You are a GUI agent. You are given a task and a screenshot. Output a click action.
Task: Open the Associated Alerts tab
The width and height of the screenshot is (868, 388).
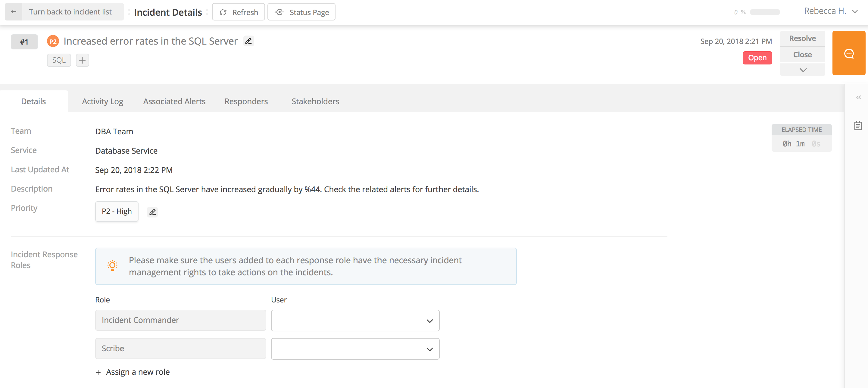point(174,102)
